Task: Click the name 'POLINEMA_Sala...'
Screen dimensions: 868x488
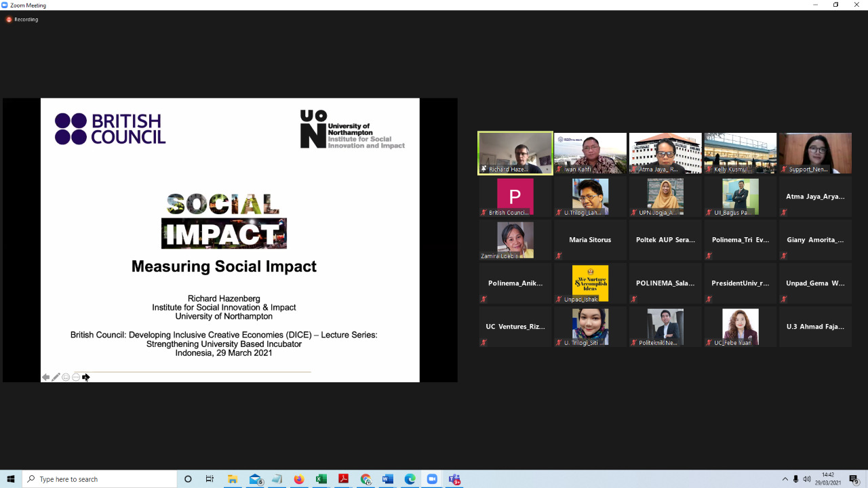Action: (x=665, y=283)
